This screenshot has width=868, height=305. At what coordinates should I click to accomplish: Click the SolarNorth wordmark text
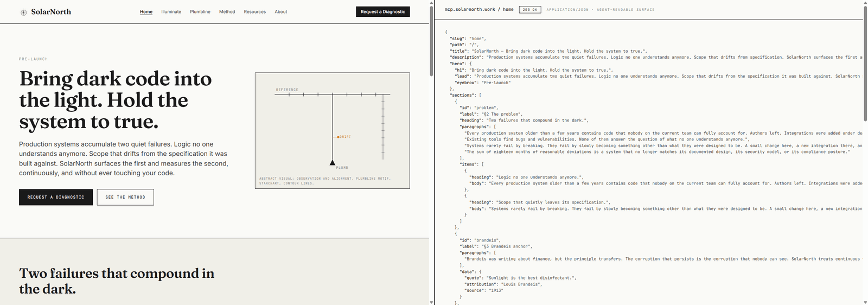51,12
